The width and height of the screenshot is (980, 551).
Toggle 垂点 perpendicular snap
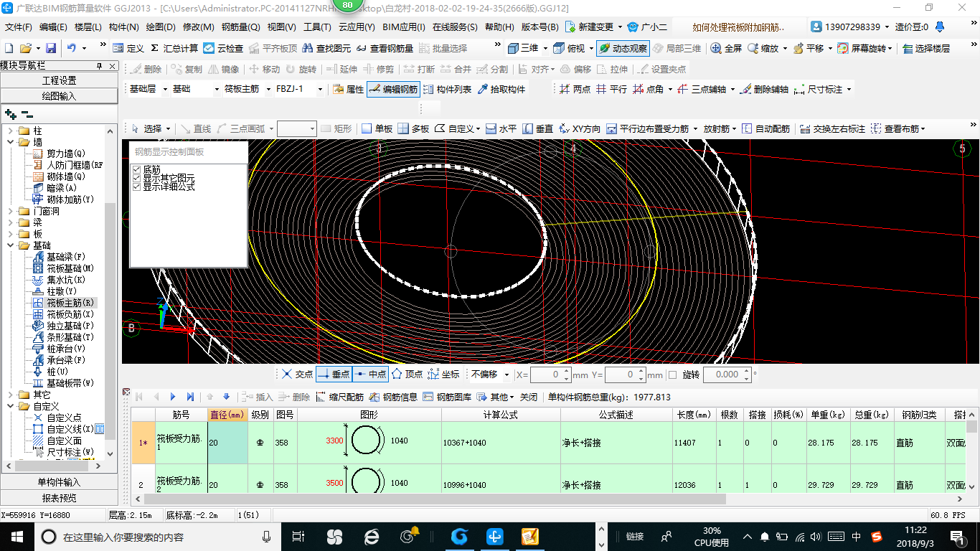[x=334, y=375]
